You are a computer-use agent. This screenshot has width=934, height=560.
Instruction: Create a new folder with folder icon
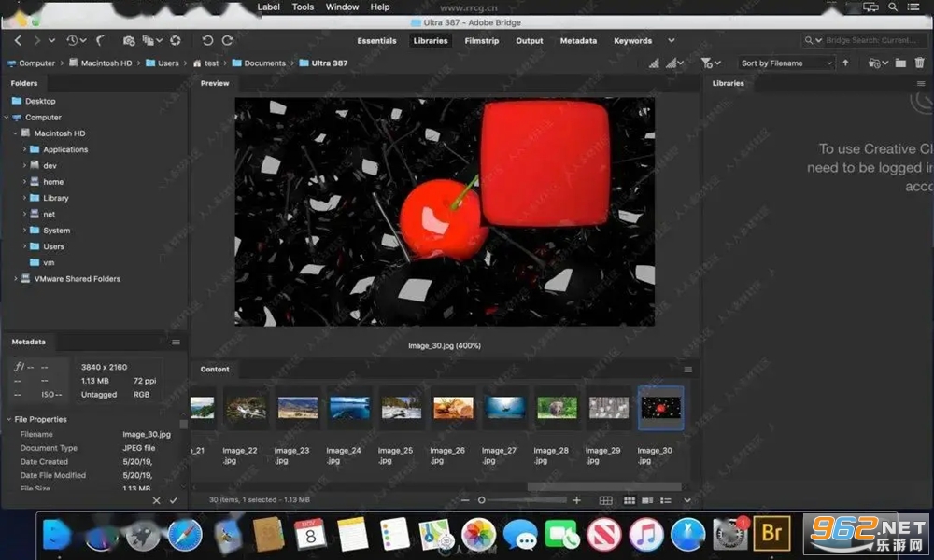[900, 63]
